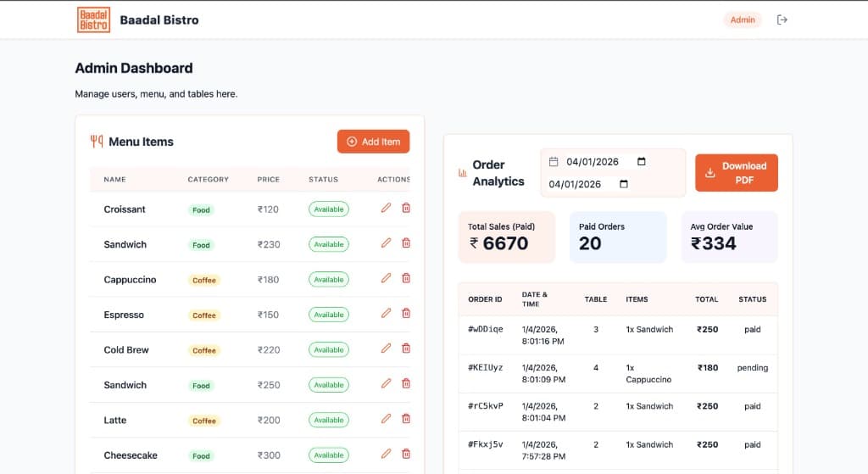The width and height of the screenshot is (868, 474).
Task: Select the order #wDDiqe row
Action: click(x=618, y=335)
